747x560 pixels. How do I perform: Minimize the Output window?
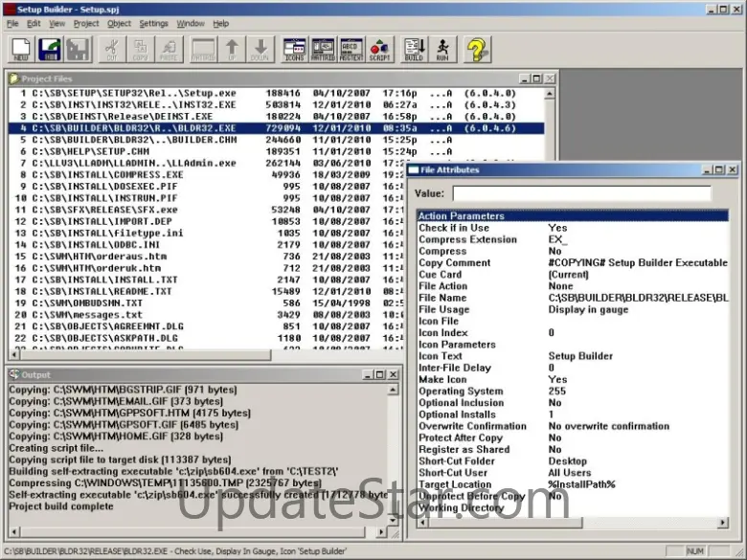click(x=368, y=374)
